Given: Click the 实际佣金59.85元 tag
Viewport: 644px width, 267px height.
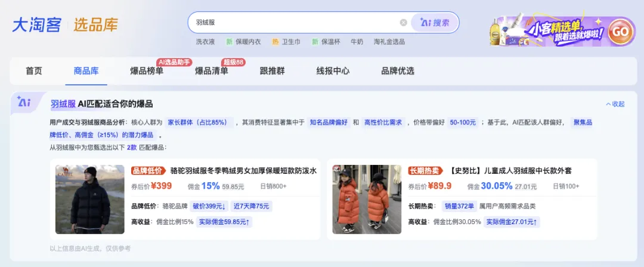Looking at the screenshot, I should (224, 222).
